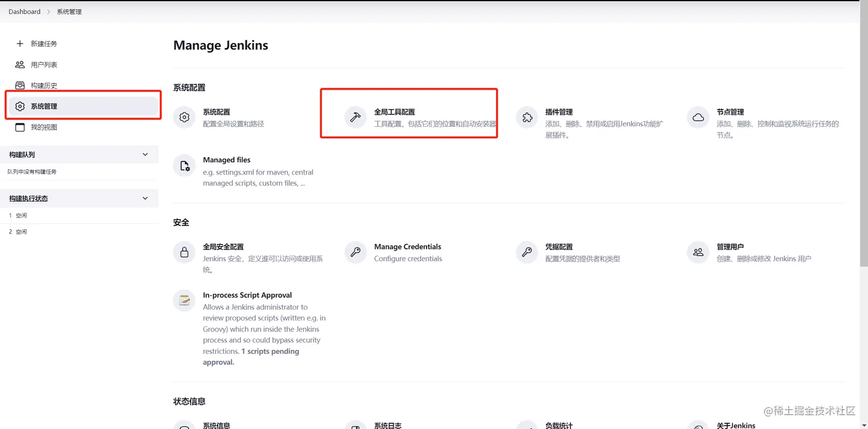Image resolution: width=868 pixels, height=429 pixels.
Task: Click the window icon beside 我的视图
Action: pos(20,127)
